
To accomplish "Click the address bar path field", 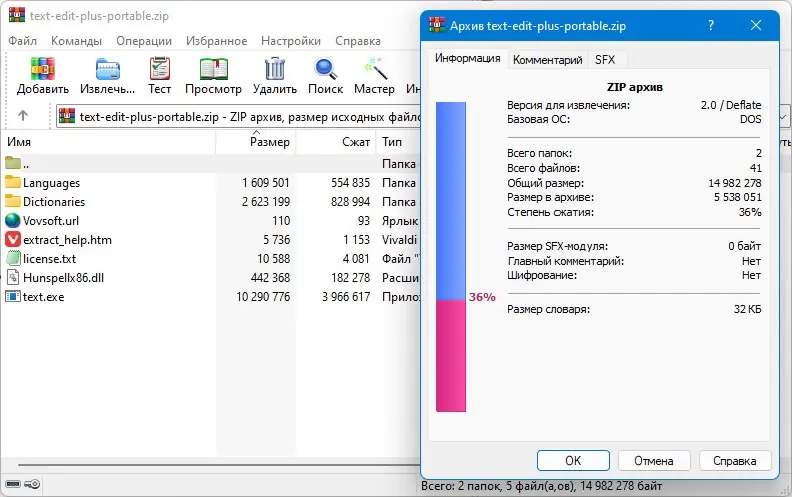I will click(238, 117).
